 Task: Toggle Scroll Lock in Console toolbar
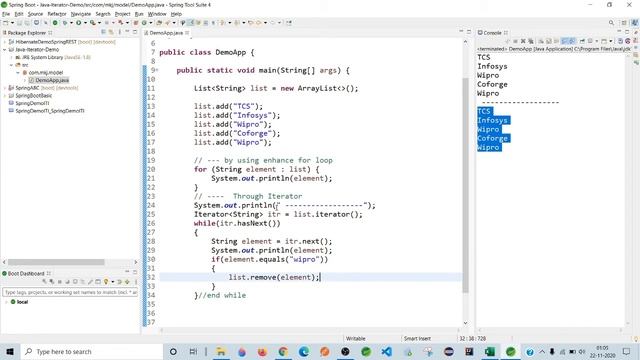point(549,41)
